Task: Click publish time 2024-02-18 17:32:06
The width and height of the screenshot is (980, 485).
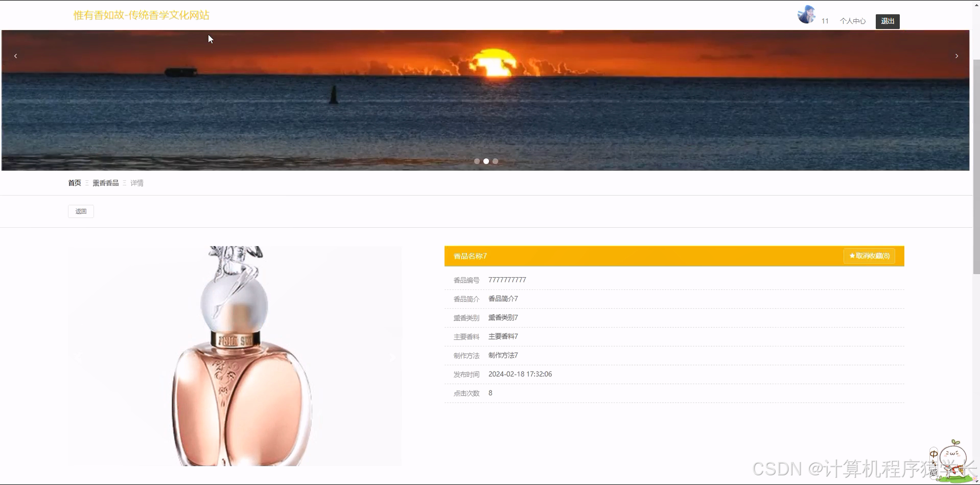Action: pos(520,374)
